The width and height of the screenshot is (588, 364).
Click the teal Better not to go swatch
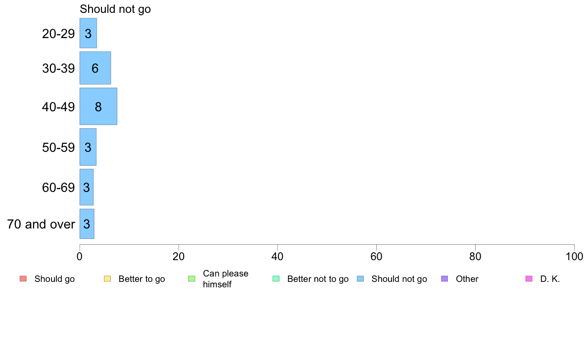(276, 278)
